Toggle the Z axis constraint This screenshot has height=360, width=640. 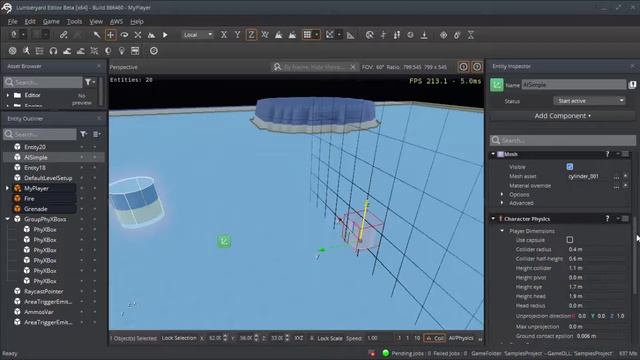[x=251, y=35]
